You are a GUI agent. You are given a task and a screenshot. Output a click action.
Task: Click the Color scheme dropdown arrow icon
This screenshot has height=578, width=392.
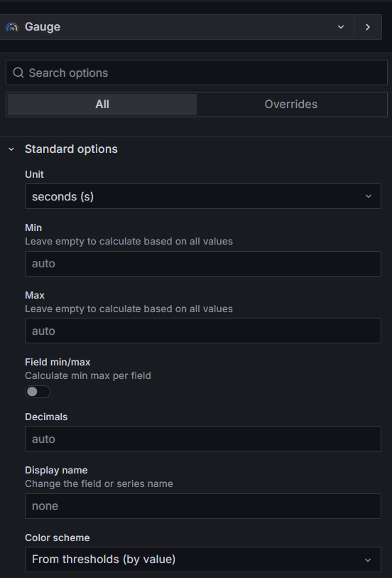click(x=368, y=560)
